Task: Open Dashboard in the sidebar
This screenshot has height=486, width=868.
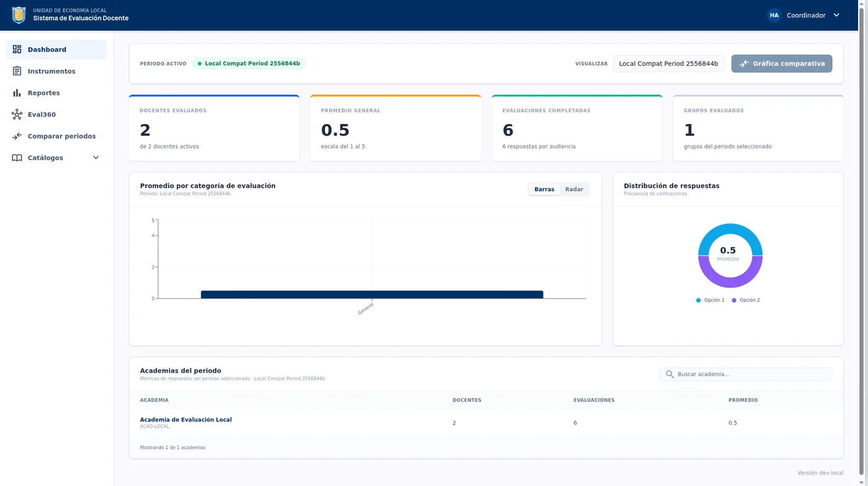Action: click(x=56, y=50)
